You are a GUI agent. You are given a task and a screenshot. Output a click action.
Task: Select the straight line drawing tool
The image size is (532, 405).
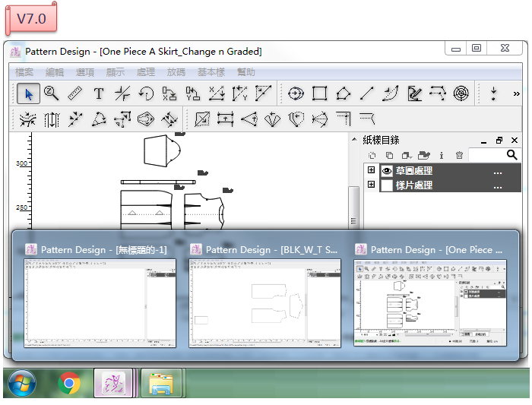366,93
